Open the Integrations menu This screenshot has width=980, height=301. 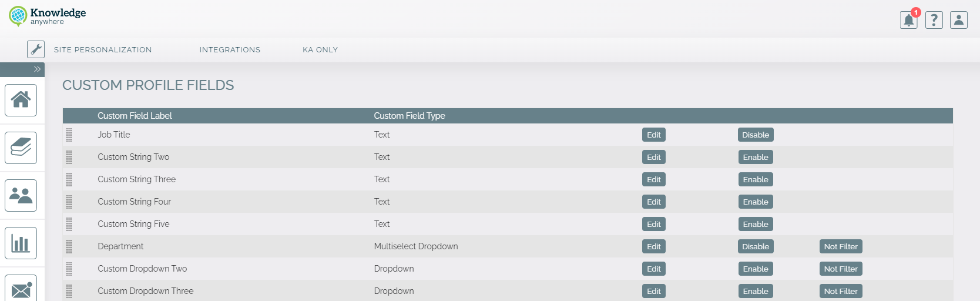(230, 50)
